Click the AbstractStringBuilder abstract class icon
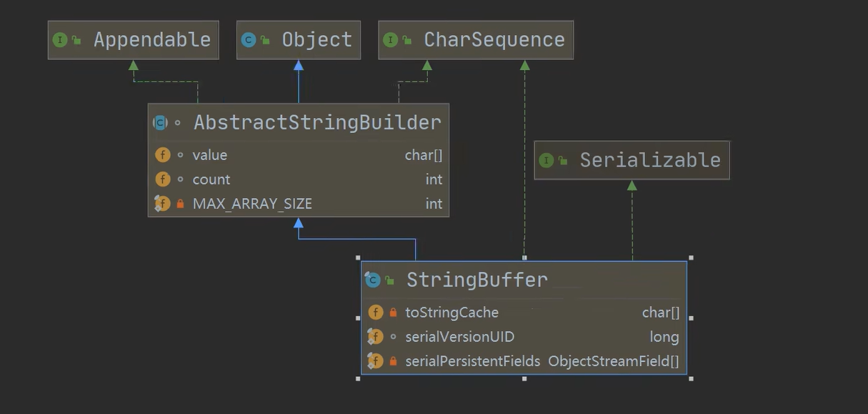Viewport: 868px width, 414px height. pos(160,123)
